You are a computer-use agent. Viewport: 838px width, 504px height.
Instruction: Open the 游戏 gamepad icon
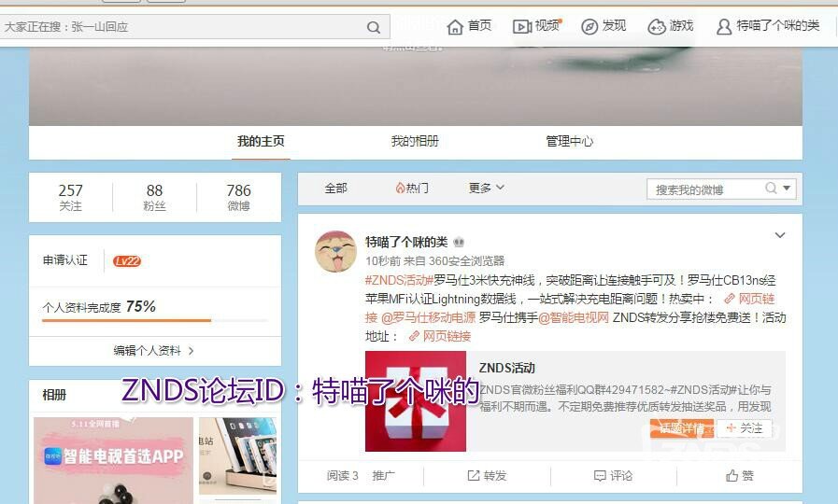(x=656, y=27)
